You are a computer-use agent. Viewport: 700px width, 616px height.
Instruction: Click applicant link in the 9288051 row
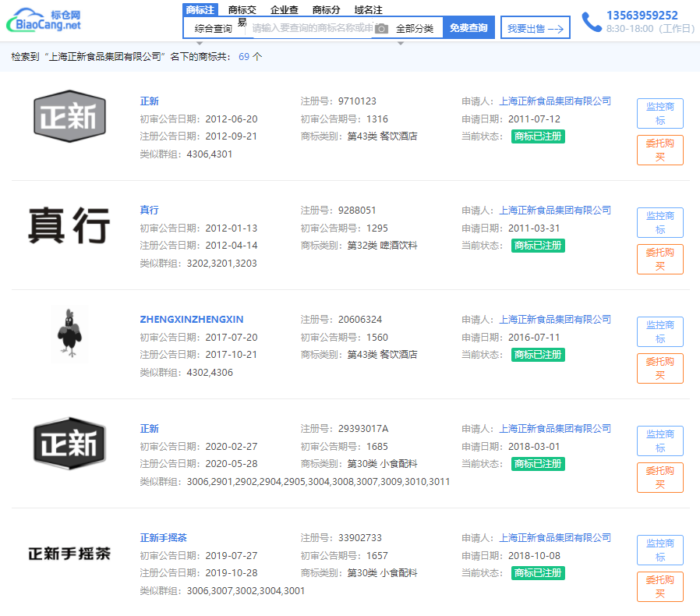(x=555, y=211)
